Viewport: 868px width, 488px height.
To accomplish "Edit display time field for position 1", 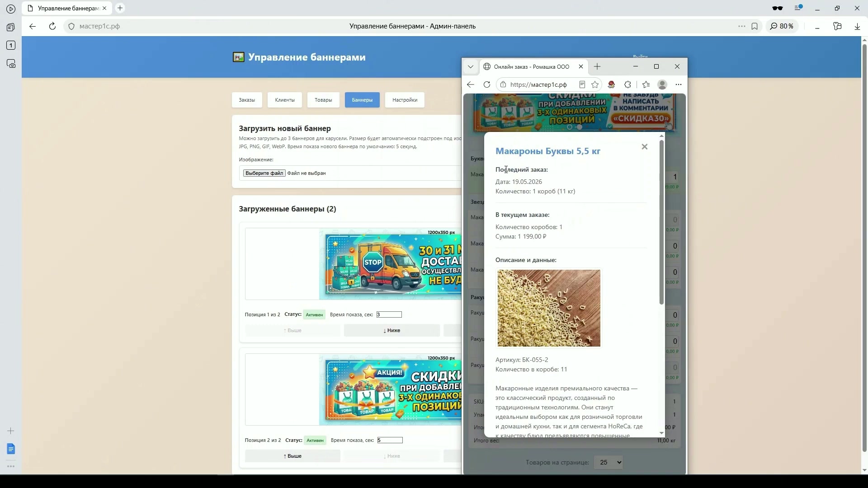I will point(389,314).
